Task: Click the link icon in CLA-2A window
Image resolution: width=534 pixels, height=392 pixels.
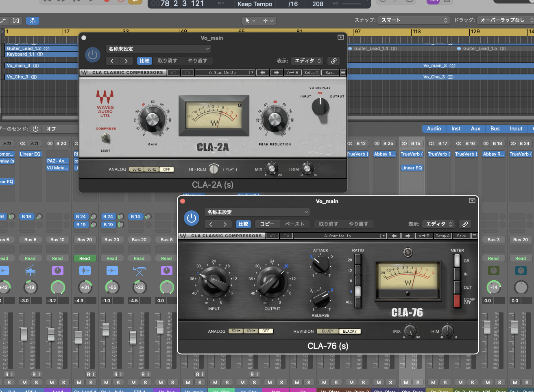Action: (x=334, y=61)
